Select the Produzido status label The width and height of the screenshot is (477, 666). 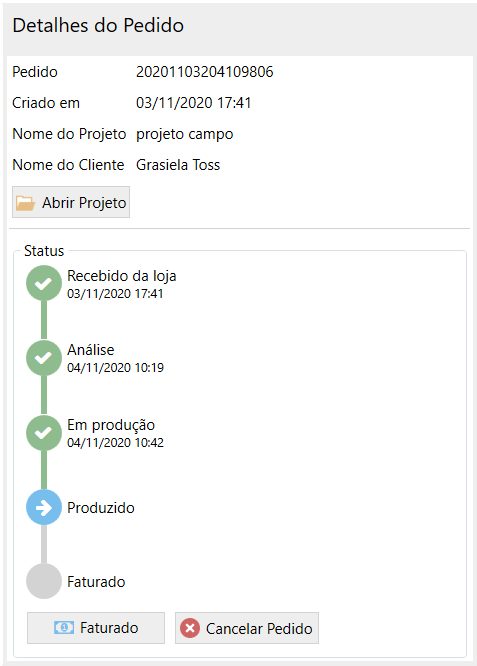tap(101, 508)
